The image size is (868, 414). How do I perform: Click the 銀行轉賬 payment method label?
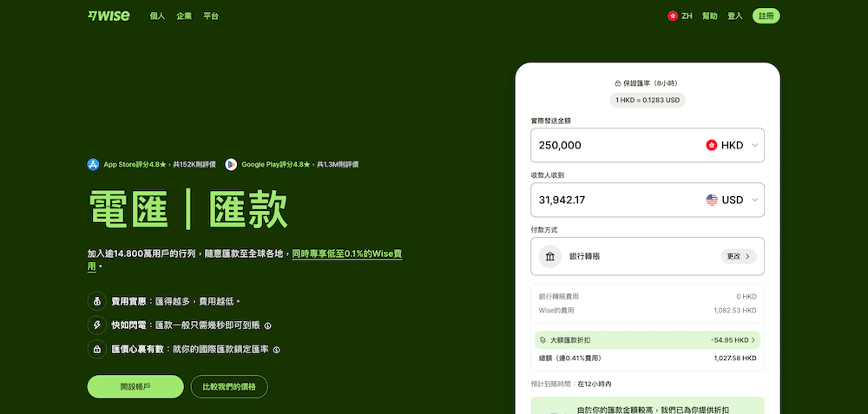coord(584,256)
